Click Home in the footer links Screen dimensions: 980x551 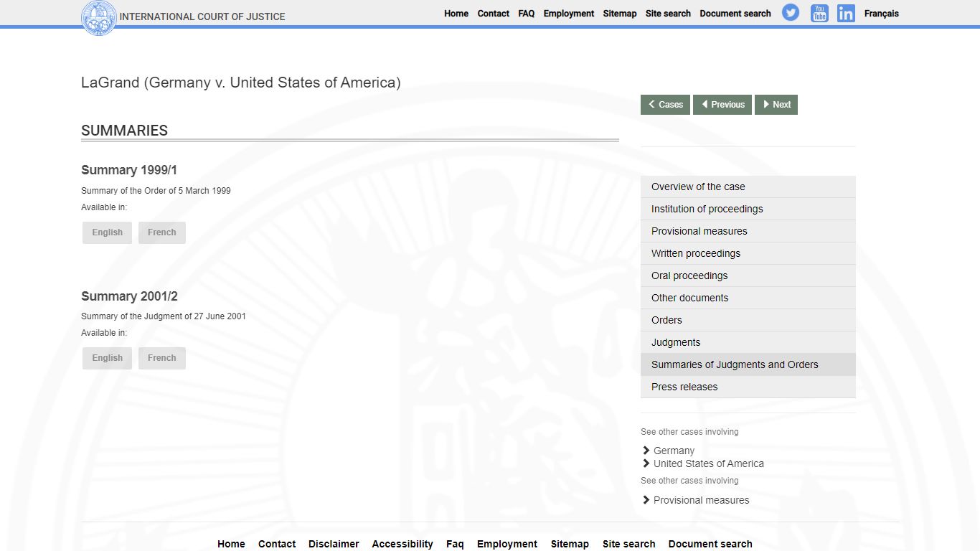(231, 544)
